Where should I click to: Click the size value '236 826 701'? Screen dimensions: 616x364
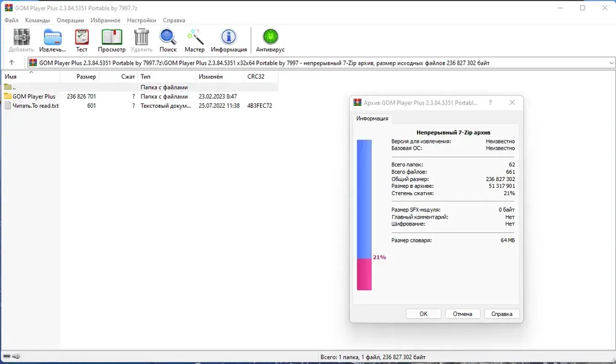pyautogui.click(x=81, y=96)
